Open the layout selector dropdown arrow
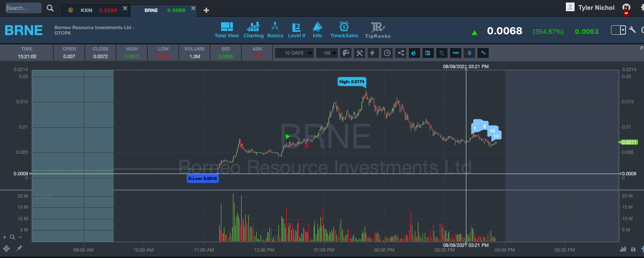The height and width of the screenshot is (258, 644). [x=623, y=30]
